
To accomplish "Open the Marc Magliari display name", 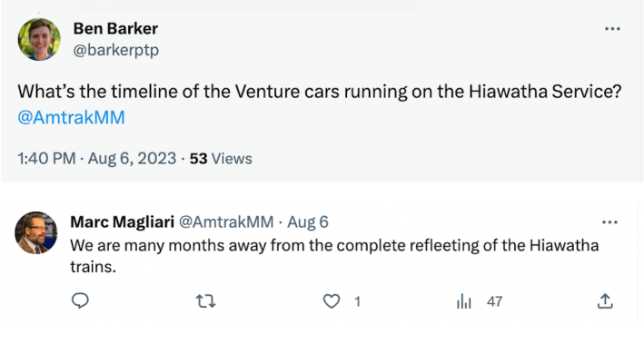I will click(123, 221).
